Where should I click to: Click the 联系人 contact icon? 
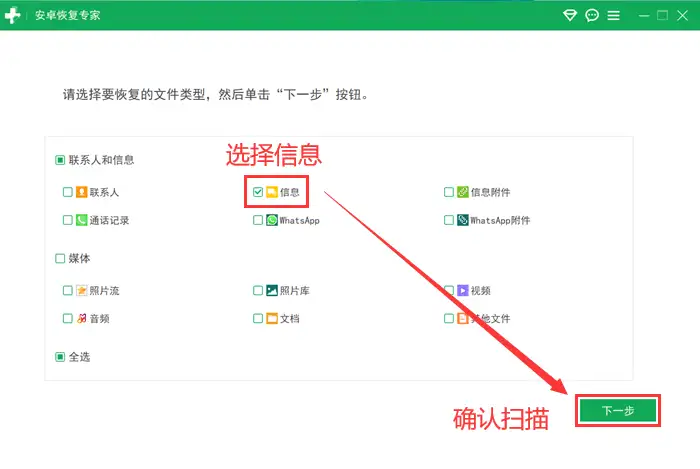pos(81,192)
